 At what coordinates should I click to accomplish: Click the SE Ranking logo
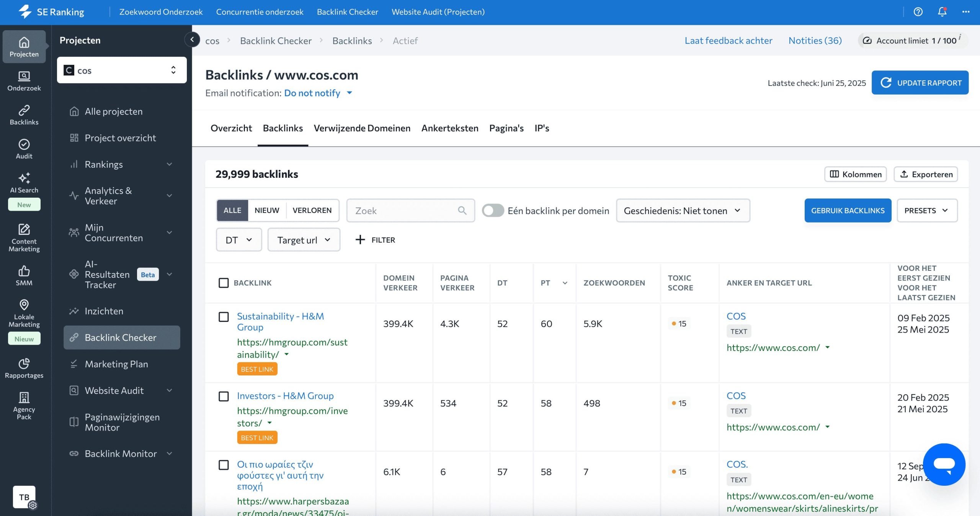(51, 12)
